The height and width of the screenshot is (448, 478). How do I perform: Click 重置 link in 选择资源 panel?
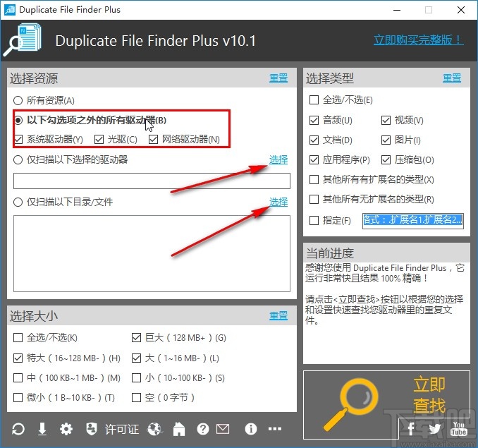point(278,78)
